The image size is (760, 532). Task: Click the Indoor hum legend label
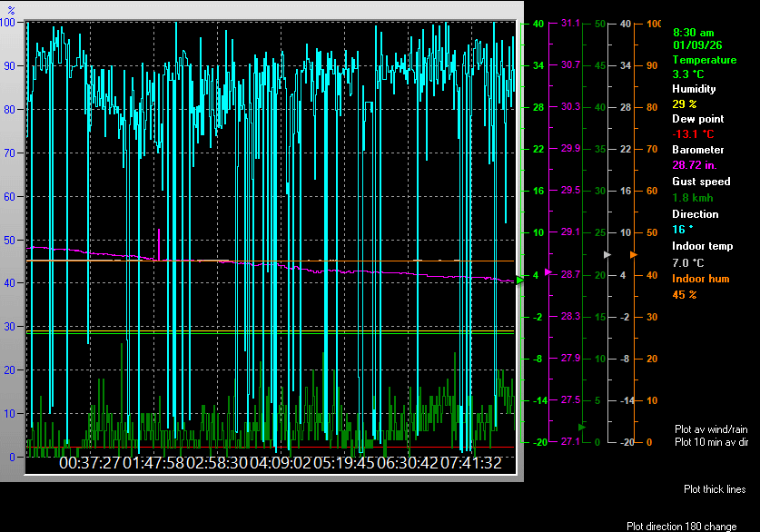click(x=699, y=279)
